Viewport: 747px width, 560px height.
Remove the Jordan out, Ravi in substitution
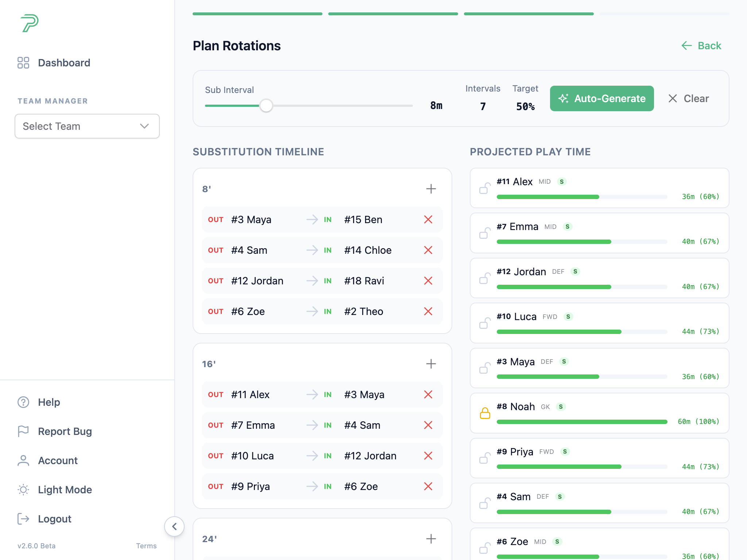click(428, 281)
